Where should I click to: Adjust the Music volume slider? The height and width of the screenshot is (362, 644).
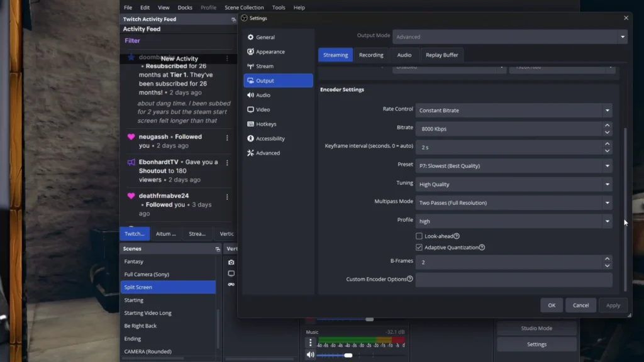tap(348, 355)
